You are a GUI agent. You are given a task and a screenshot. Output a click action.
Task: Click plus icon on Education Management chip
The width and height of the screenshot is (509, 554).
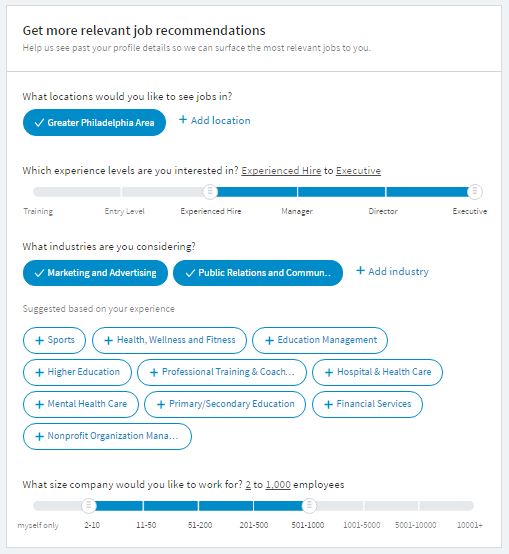[x=270, y=340]
